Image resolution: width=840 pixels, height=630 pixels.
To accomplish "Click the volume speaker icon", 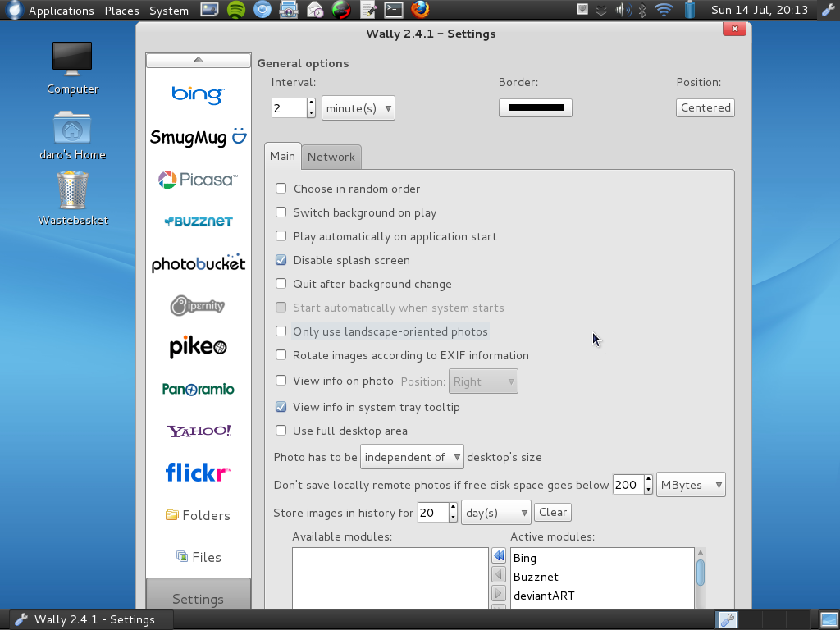I will [x=622, y=10].
